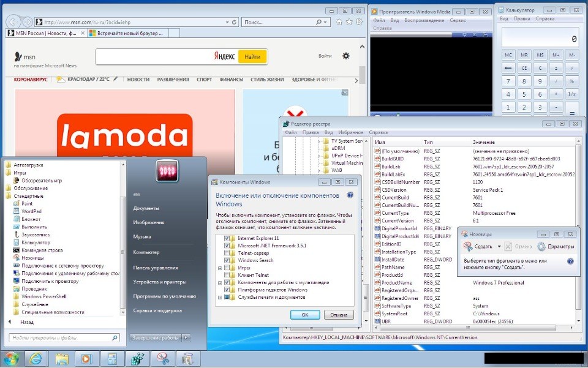Open Internet Explorer favorites star
588x368 pixels.
click(x=349, y=22)
